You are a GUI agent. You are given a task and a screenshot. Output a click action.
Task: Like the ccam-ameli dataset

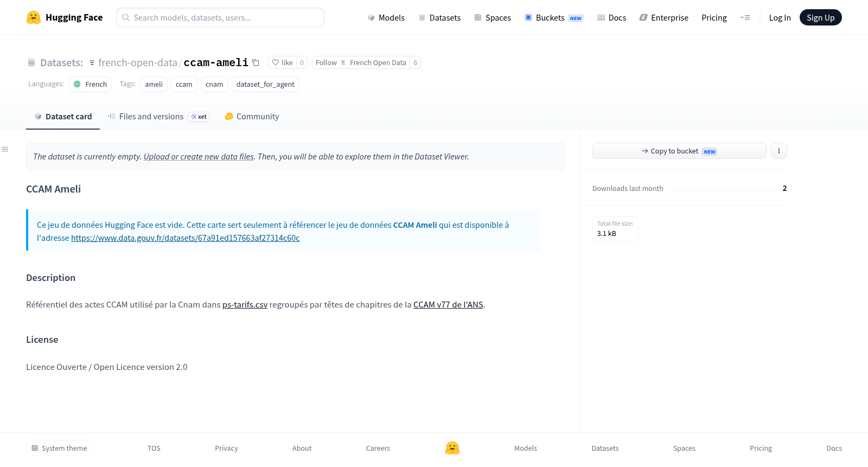282,62
